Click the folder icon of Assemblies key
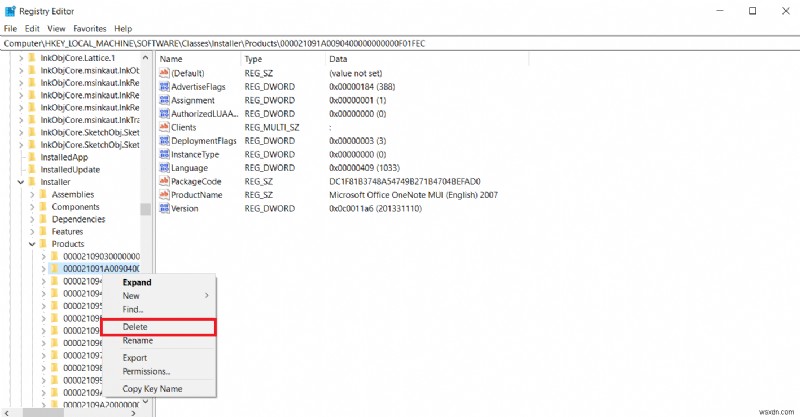800x417 pixels. coord(43,194)
